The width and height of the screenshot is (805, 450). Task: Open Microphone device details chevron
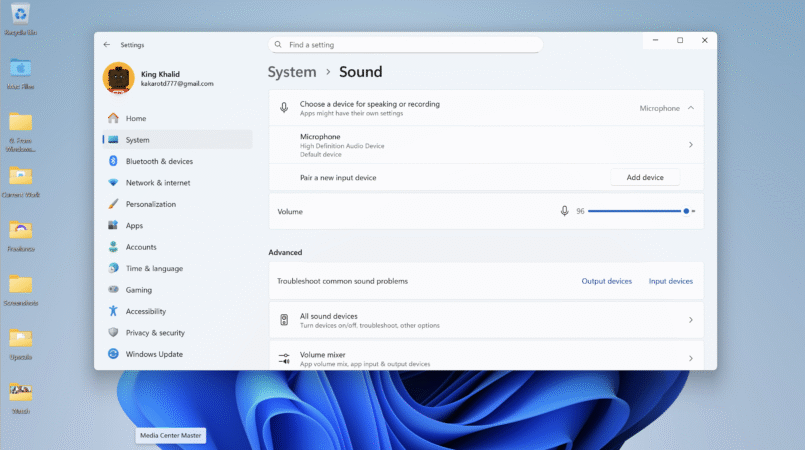point(691,145)
